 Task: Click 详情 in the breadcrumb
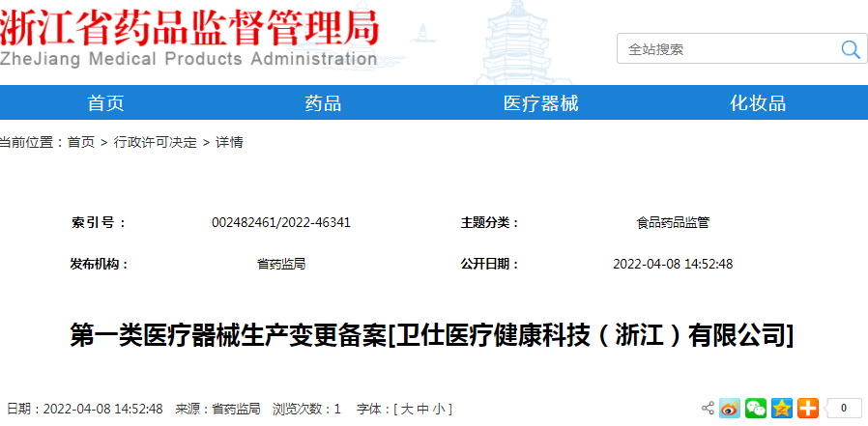(x=229, y=143)
